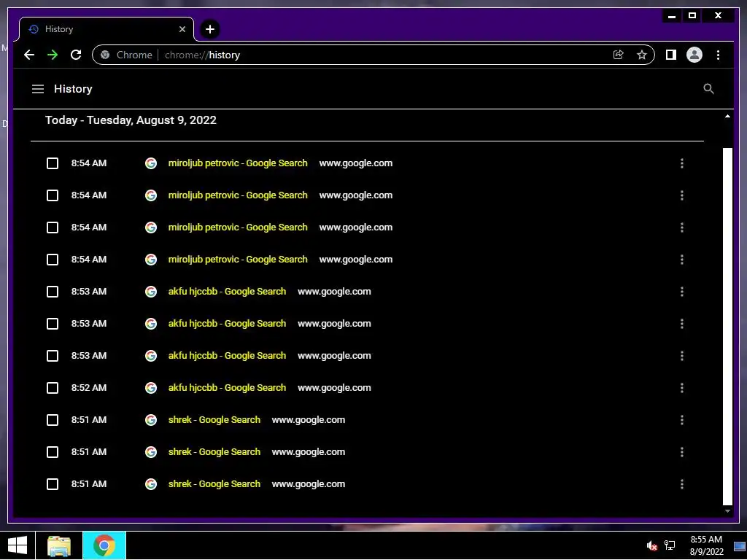Click the muted volume tray icon
The height and width of the screenshot is (560, 747).
tap(651, 545)
